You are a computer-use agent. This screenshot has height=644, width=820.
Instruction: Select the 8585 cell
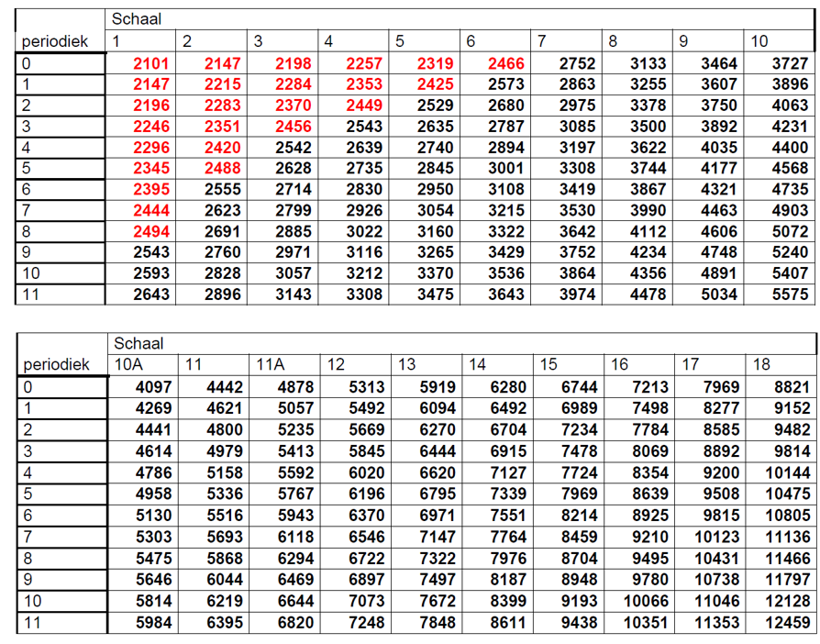tap(721, 429)
